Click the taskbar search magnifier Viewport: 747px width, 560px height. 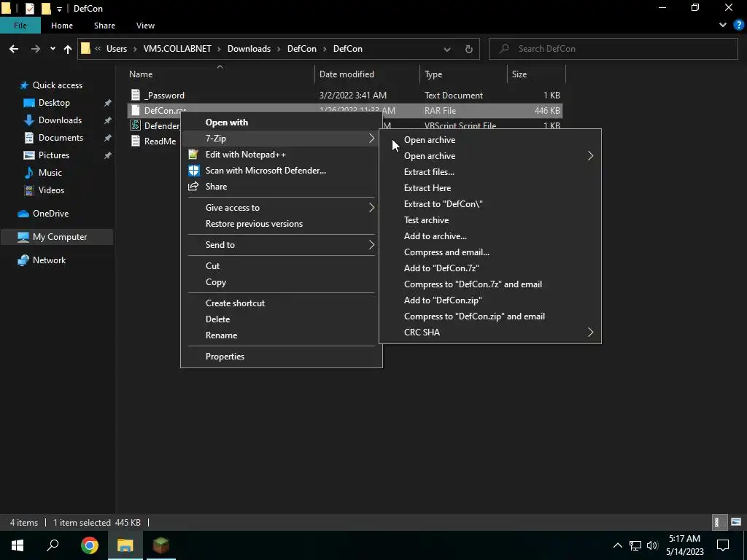click(x=53, y=545)
